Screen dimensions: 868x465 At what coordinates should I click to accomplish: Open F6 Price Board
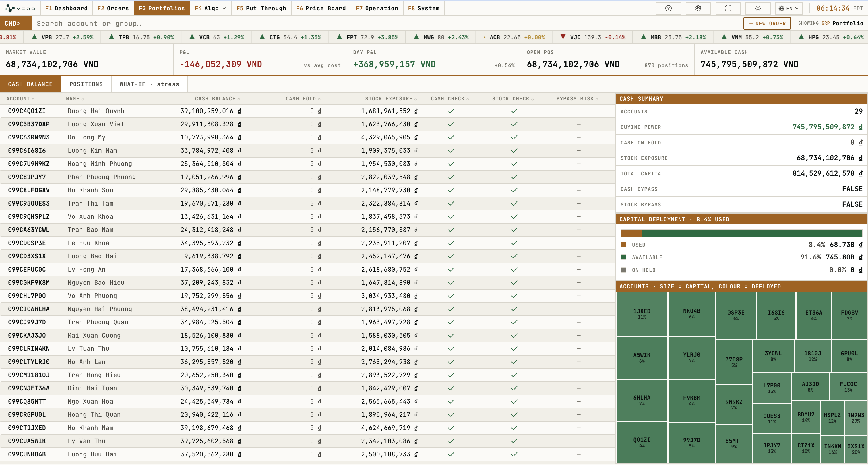[321, 8]
